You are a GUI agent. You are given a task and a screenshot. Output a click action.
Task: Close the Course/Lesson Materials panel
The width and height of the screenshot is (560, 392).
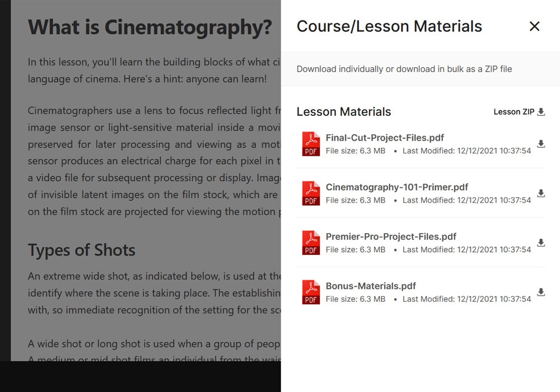[x=534, y=26]
